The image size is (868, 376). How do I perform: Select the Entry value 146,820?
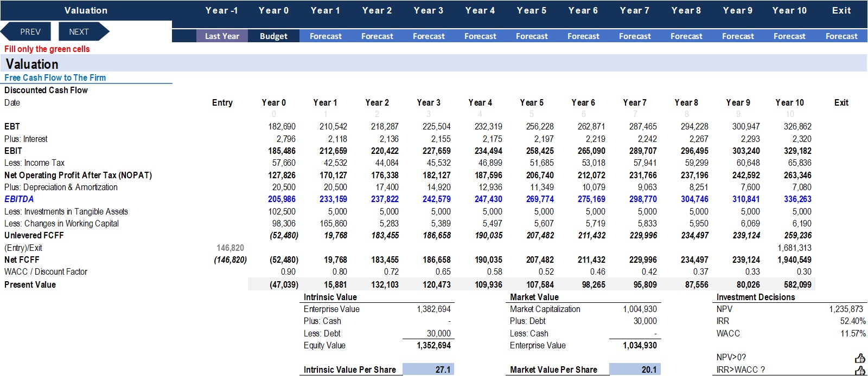point(230,248)
